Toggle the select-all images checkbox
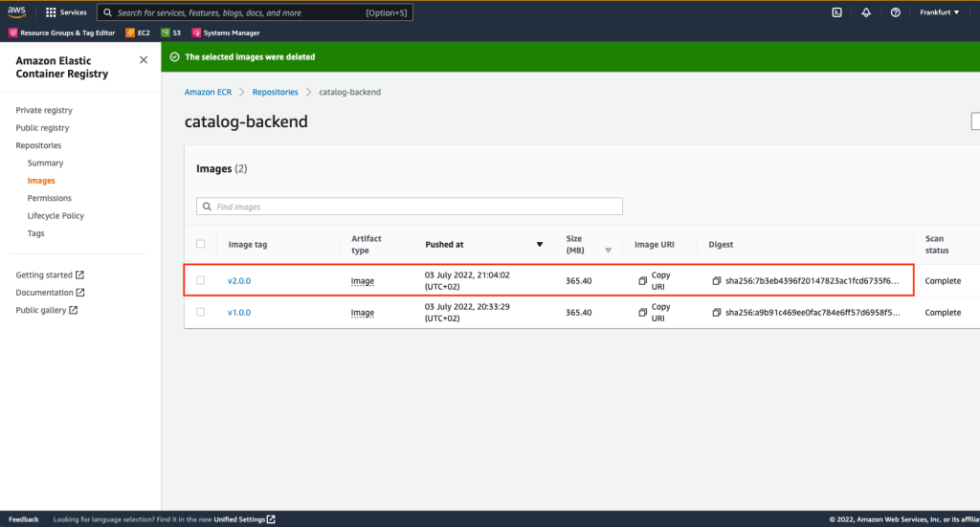Image resolution: width=980 pixels, height=527 pixels. pyautogui.click(x=201, y=244)
